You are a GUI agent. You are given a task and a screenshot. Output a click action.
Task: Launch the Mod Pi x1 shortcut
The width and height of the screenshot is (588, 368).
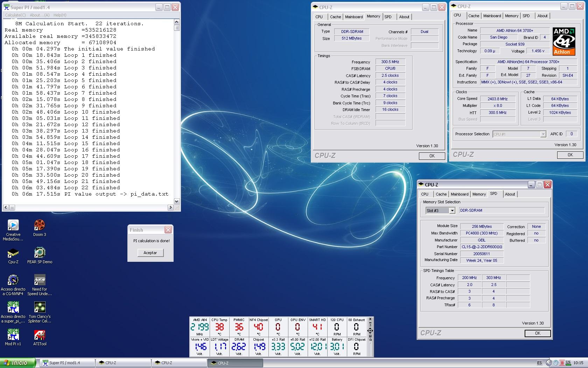(x=13, y=335)
